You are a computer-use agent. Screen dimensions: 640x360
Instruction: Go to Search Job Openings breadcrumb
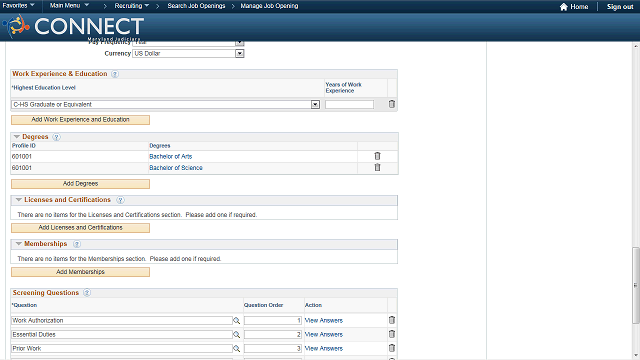pos(196,6)
